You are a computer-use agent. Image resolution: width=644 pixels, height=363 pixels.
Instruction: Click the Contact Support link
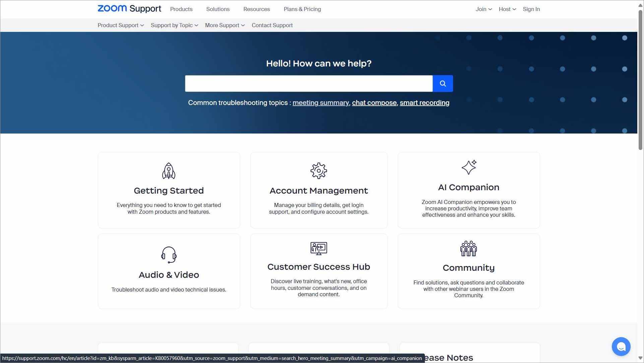click(272, 25)
